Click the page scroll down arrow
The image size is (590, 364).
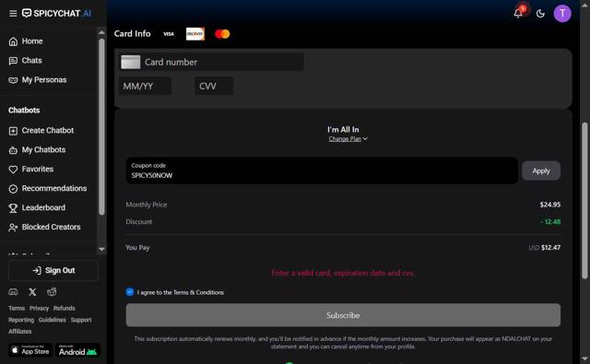click(x=584, y=358)
